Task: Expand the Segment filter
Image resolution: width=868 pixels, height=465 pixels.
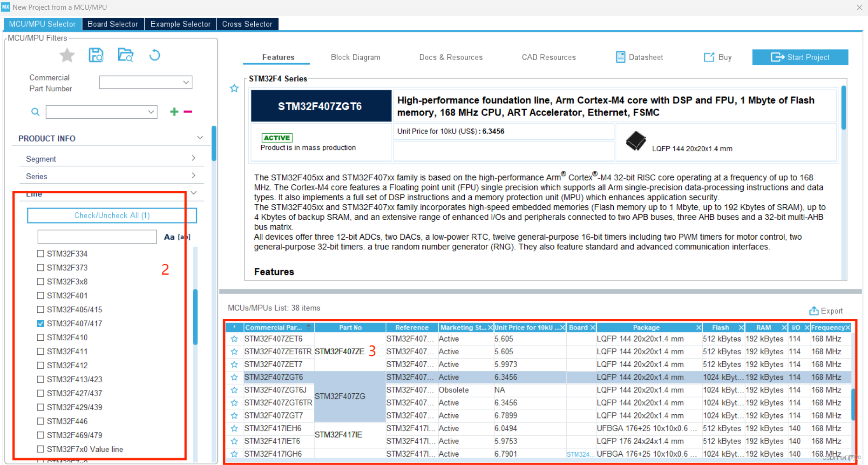Action: pos(194,158)
